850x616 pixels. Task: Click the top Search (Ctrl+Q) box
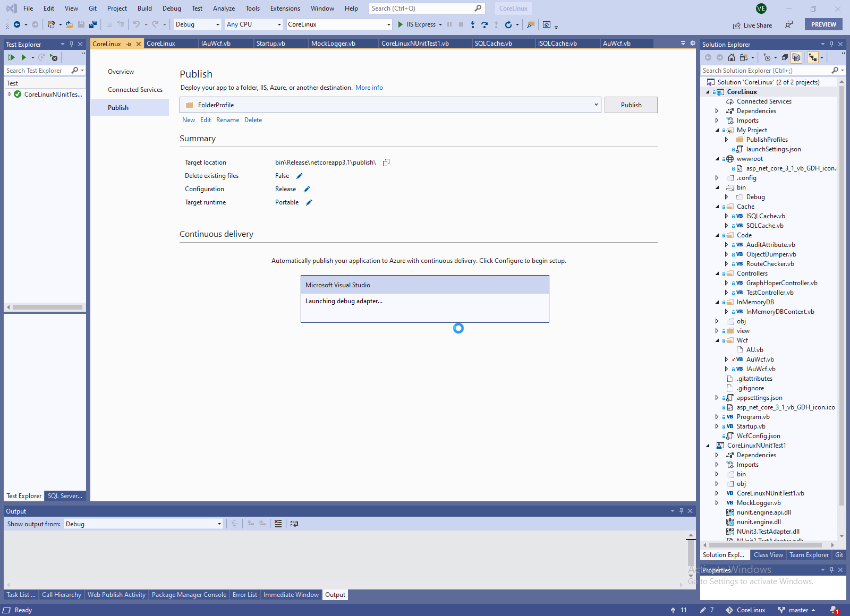click(427, 8)
